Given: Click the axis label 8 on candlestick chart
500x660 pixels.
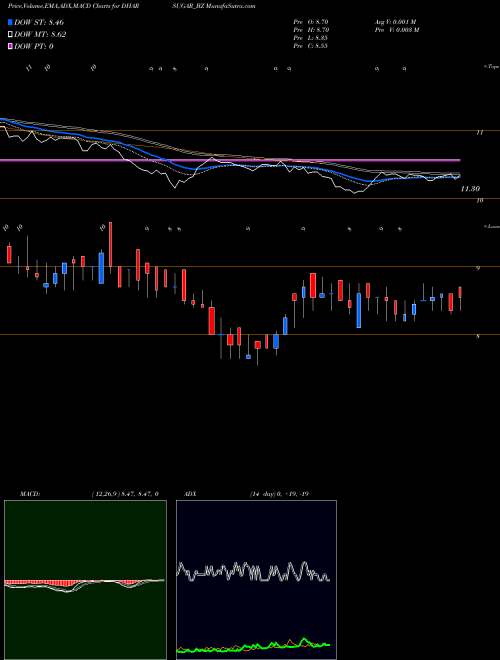Looking at the screenshot, I should [478, 337].
